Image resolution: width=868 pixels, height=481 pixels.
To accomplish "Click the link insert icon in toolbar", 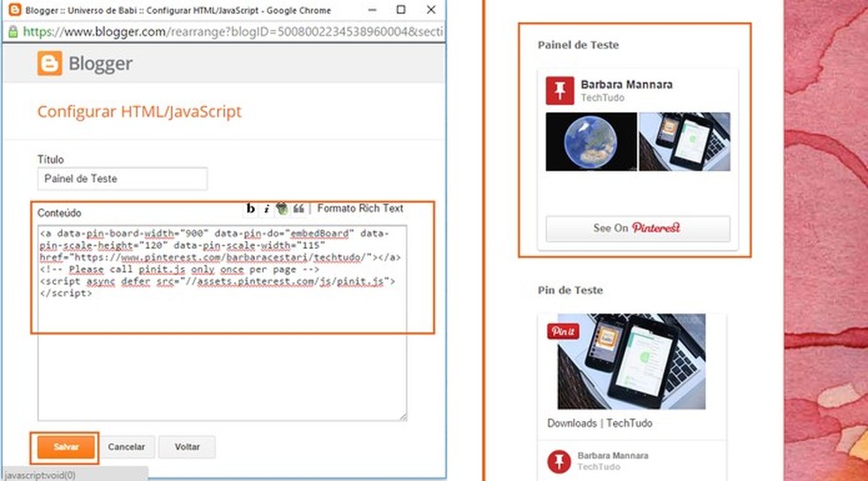I will coord(282,209).
